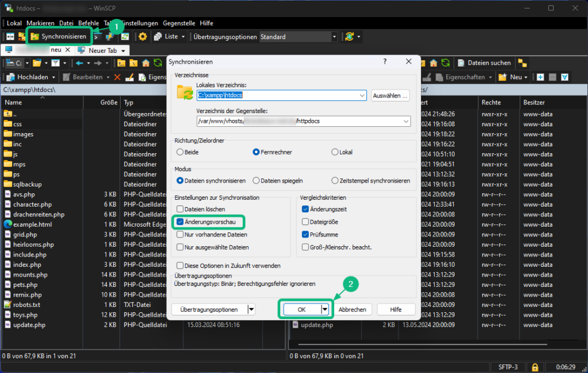
Task: Click the Hilfe button in the dialog
Action: (x=396, y=310)
